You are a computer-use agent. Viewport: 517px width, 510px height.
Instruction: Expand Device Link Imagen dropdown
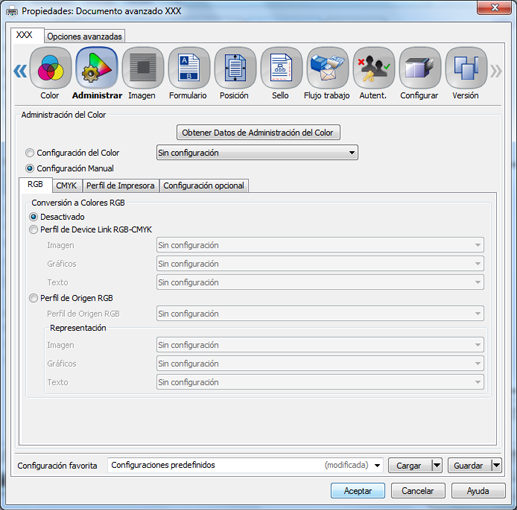pos(320,245)
